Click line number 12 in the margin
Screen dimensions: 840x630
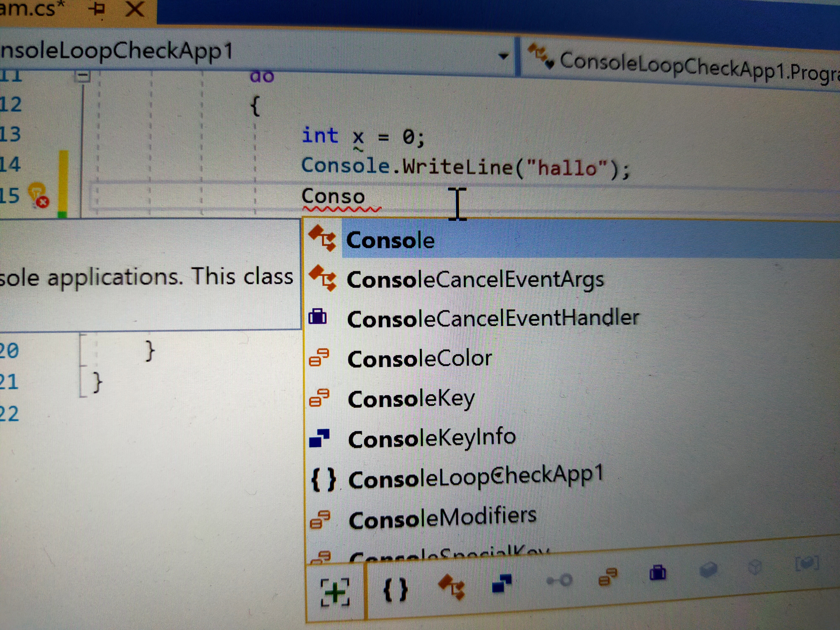pos(11,104)
